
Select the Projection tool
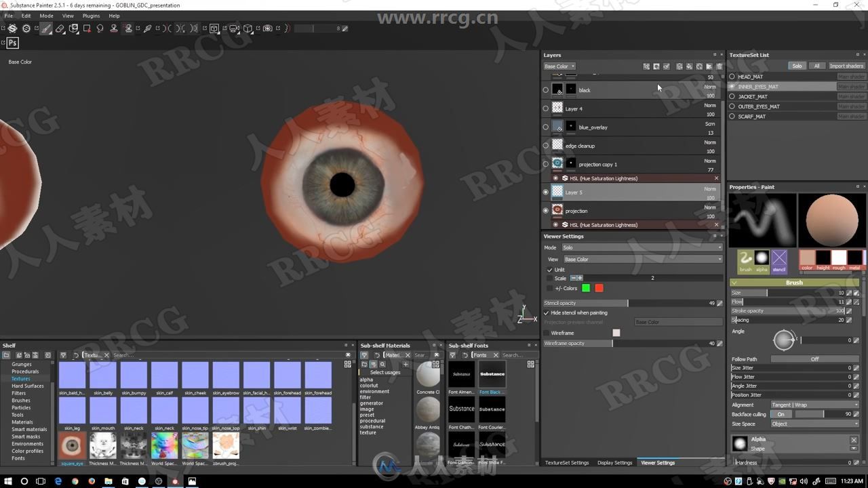(x=73, y=28)
